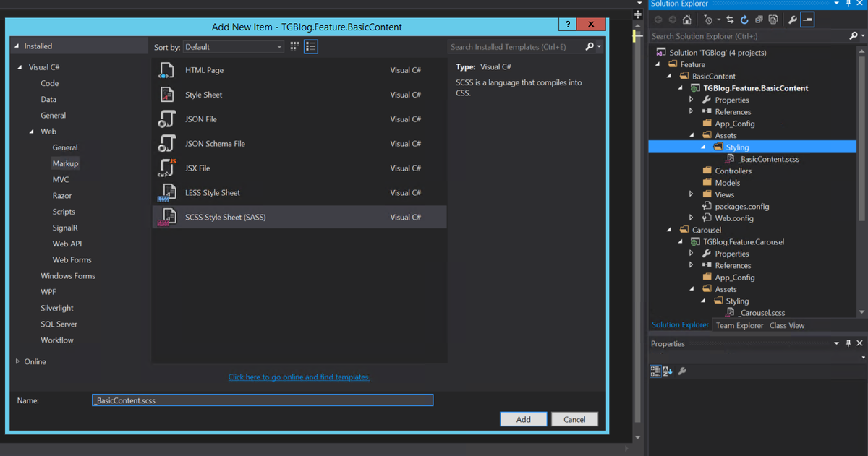This screenshot has width=868, height=456.
Task: Collapse the Installed node in dialog
Action: tap(17, 46)
